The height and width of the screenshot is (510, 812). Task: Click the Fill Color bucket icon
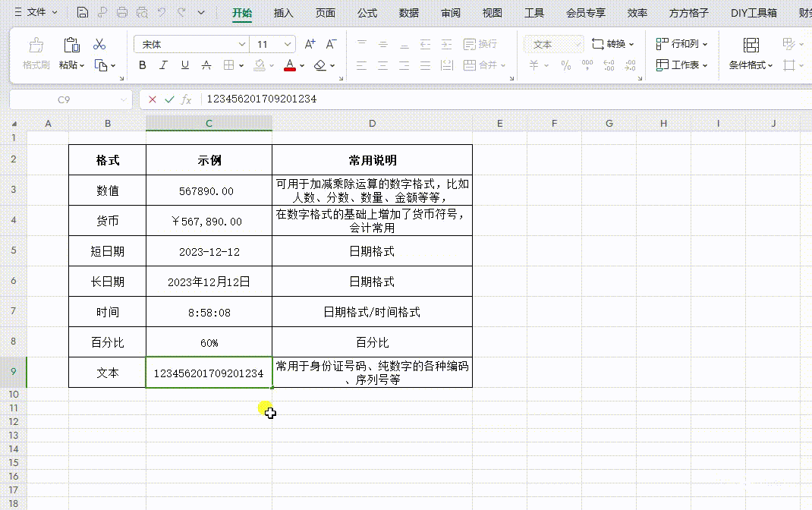(260, 65)
